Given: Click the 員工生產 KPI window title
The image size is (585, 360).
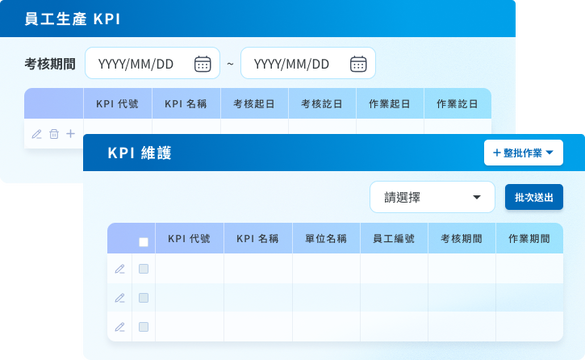Looking at the screenshot, I should 73,19.
